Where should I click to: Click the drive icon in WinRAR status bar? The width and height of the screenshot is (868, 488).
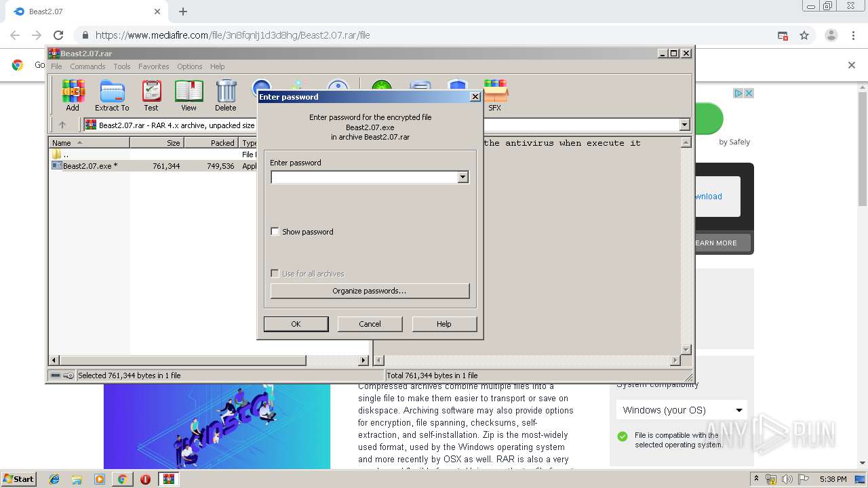coord(56,375)
